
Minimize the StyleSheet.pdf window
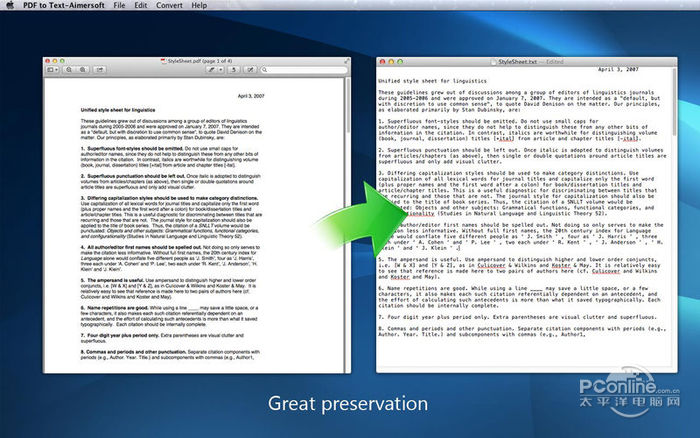(x=55, y=61)
